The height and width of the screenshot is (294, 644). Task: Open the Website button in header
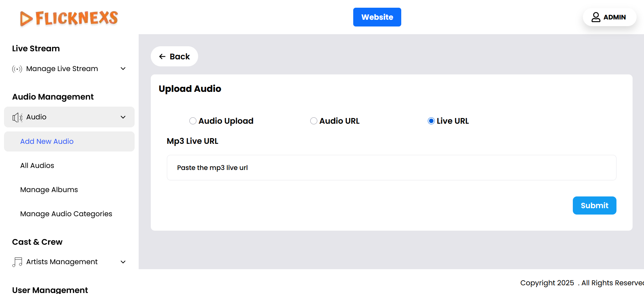(x=377, y=17)
